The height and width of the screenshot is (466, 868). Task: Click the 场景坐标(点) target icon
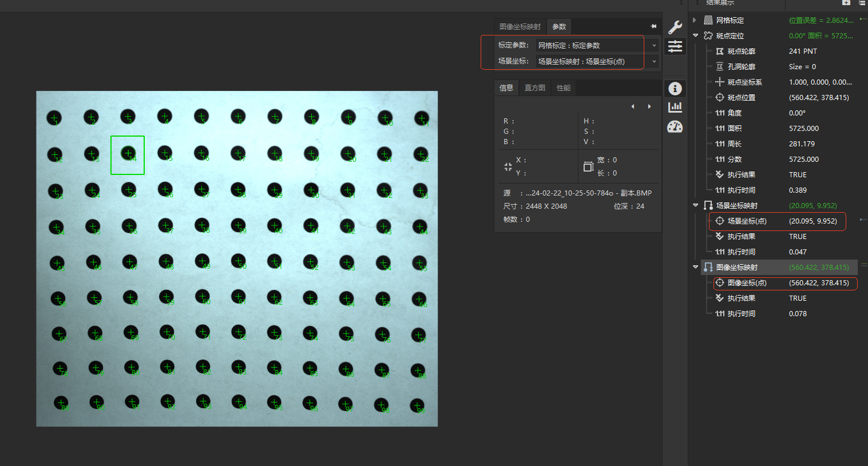(720, 221)
